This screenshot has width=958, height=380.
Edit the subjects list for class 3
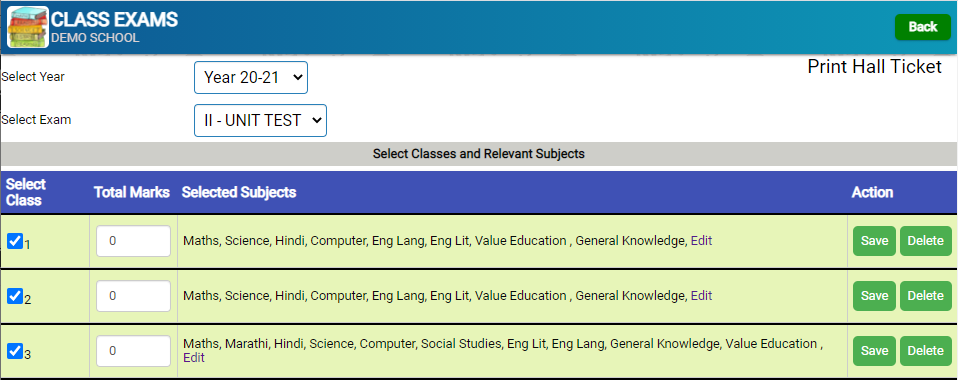pos(194,358)
